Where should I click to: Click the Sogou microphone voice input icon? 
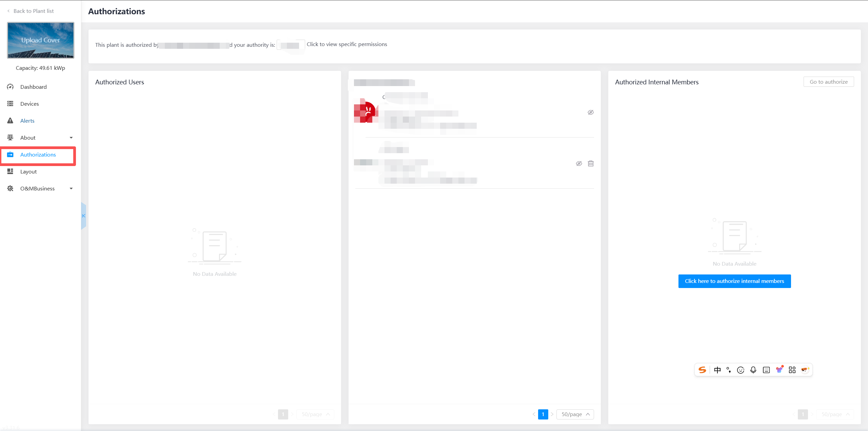click(x=753, y=370)
